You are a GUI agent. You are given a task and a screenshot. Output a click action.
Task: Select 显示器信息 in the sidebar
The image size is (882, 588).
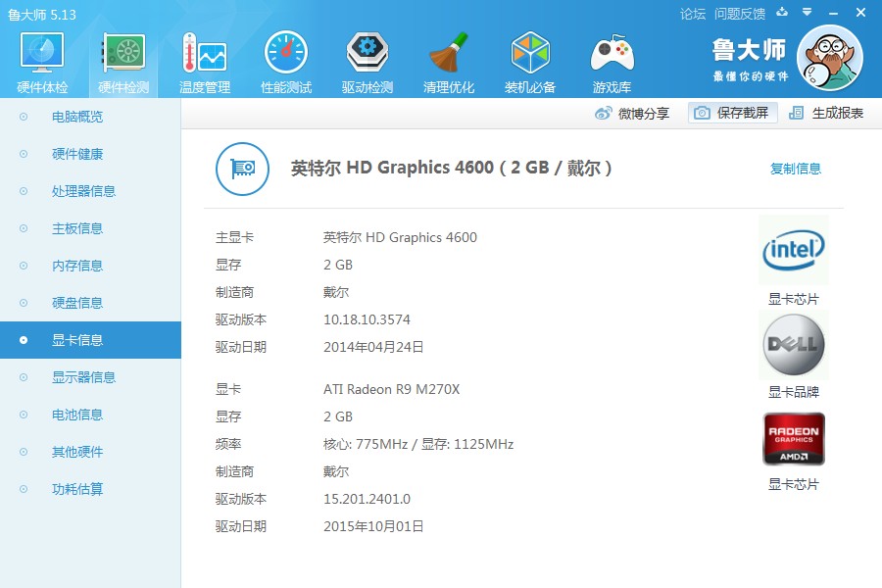(90, 377)
